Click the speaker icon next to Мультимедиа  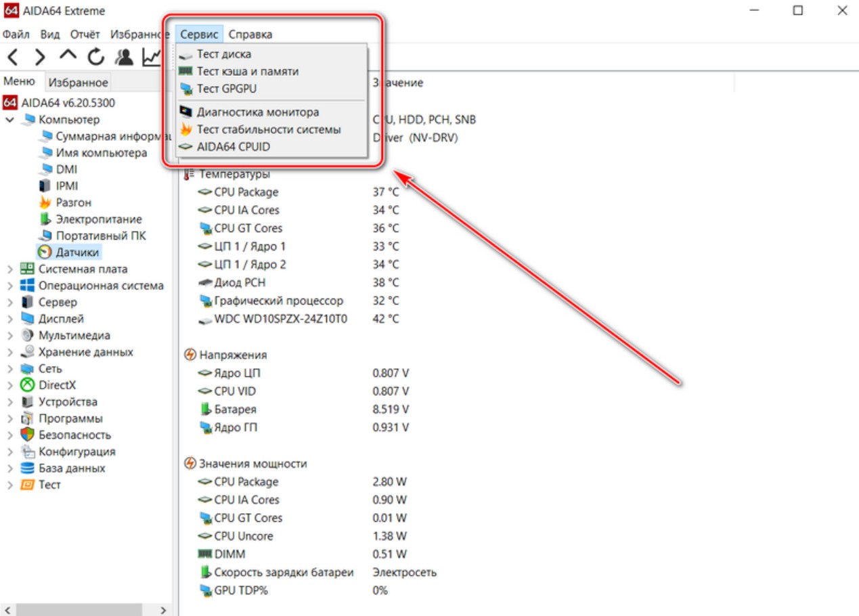pos(28,335)
